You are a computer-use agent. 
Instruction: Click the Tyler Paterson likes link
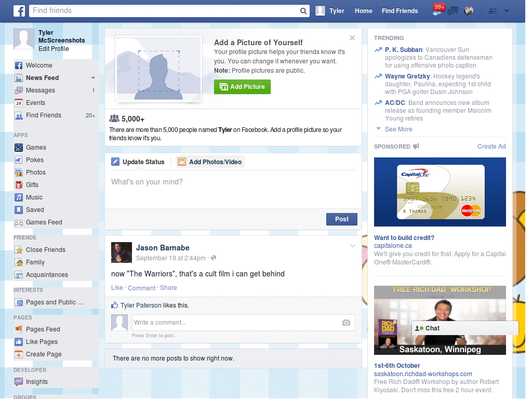141,305
